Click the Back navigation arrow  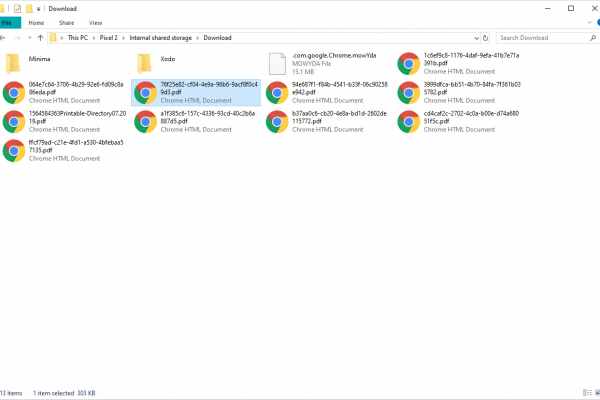pyautogui.click(x=3, y=38)
